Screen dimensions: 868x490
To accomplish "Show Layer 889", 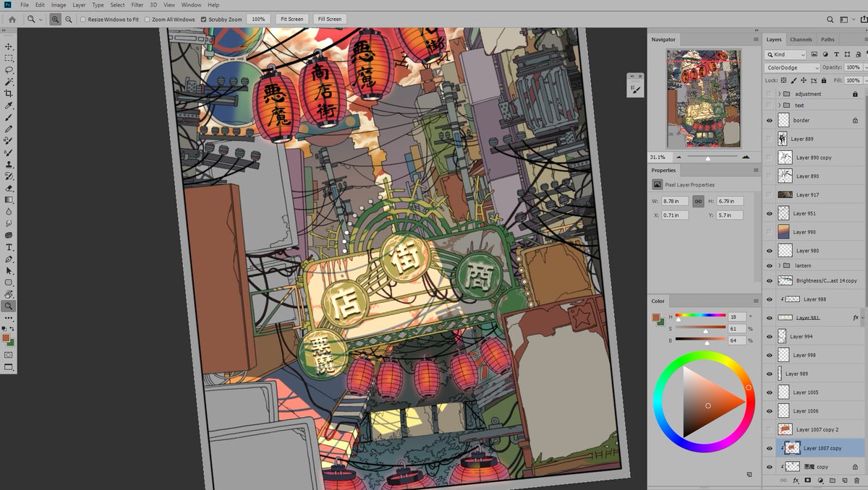I will (x=770, y=139).
